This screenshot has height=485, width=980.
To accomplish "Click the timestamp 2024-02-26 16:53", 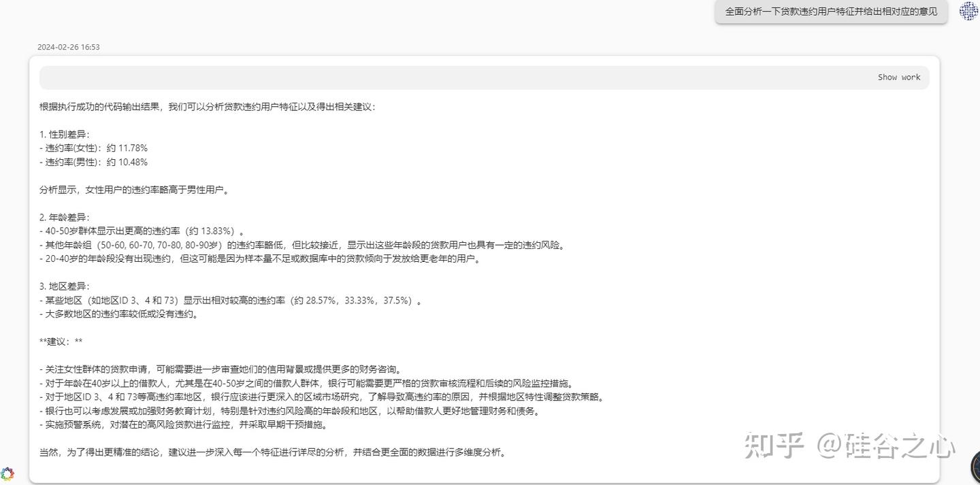I will click(68, 47).
